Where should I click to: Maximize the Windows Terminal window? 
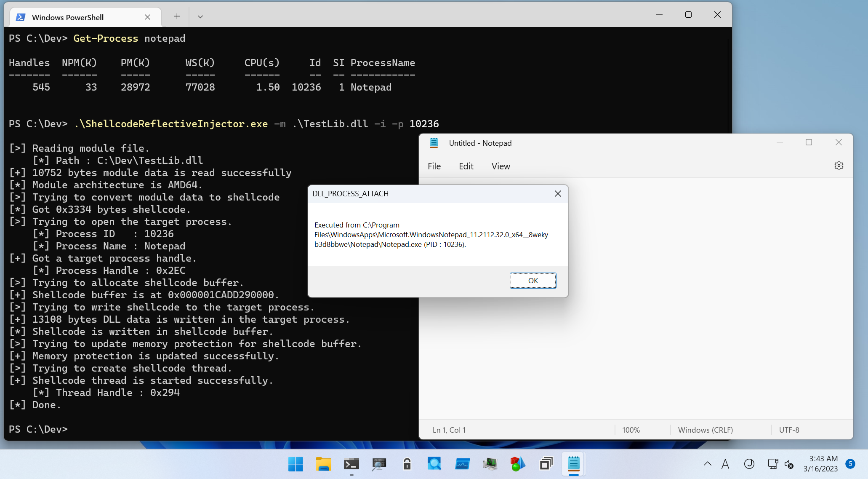[688, 15]
